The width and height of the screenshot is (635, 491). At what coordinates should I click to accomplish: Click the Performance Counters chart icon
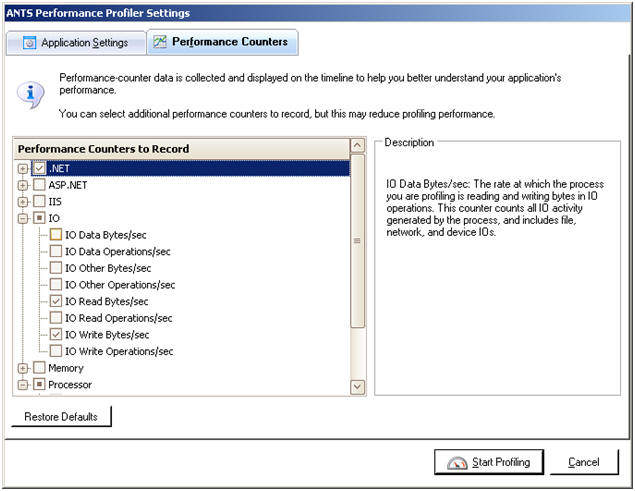(x=160, y=41)
